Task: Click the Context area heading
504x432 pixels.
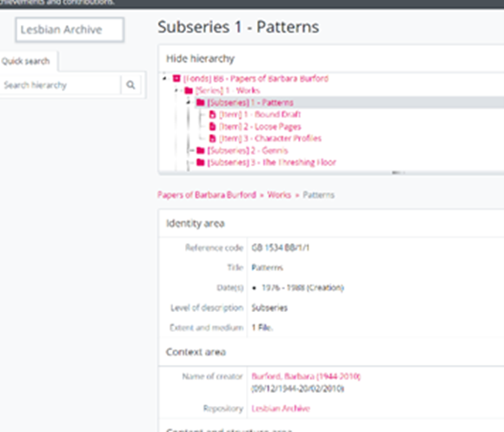Action: pyautogui.click(x=196, y=352)
